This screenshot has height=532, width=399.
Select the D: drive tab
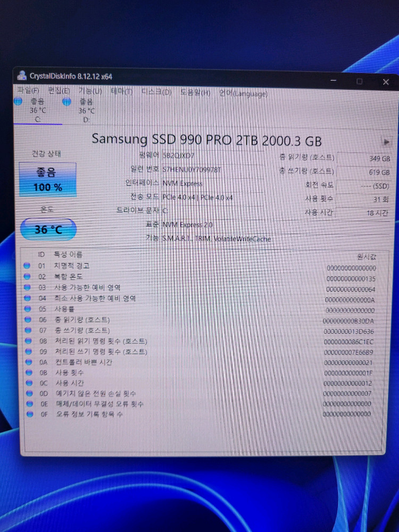(x=86, y=111)
